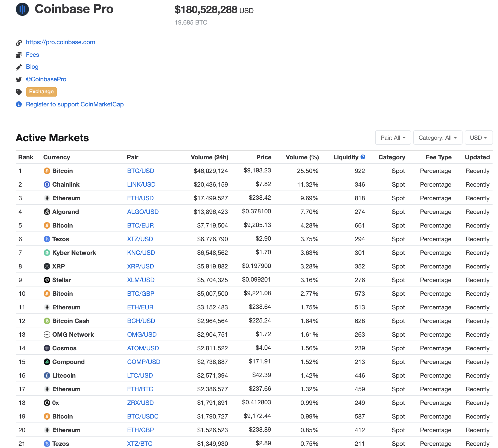
Task: Open the XRP/USD pair link
Action: tap(141, 267)
